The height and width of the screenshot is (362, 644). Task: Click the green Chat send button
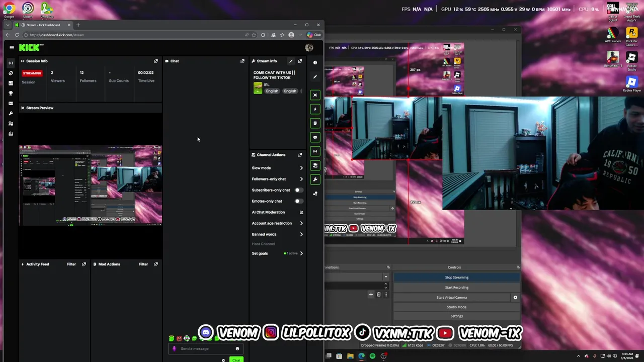click(x=236, y=360)
